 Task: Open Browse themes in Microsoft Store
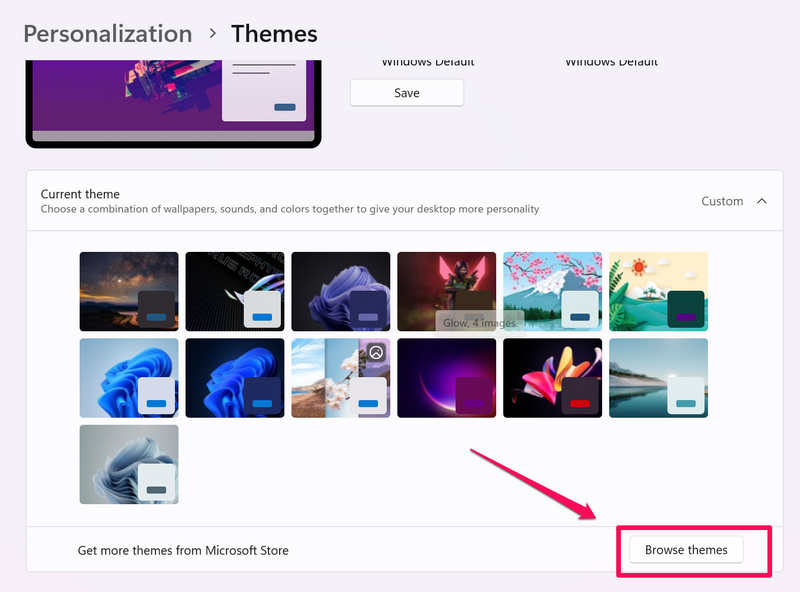[x=686, y=550]
